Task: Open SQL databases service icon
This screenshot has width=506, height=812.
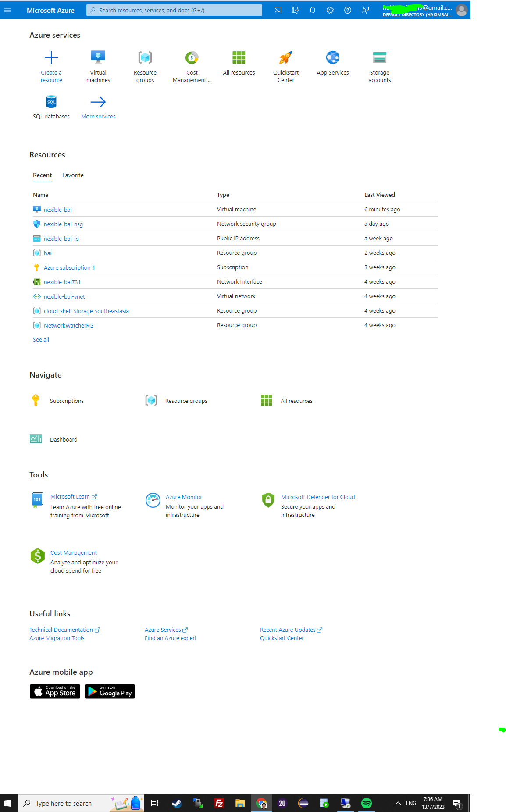Action: 51,102
